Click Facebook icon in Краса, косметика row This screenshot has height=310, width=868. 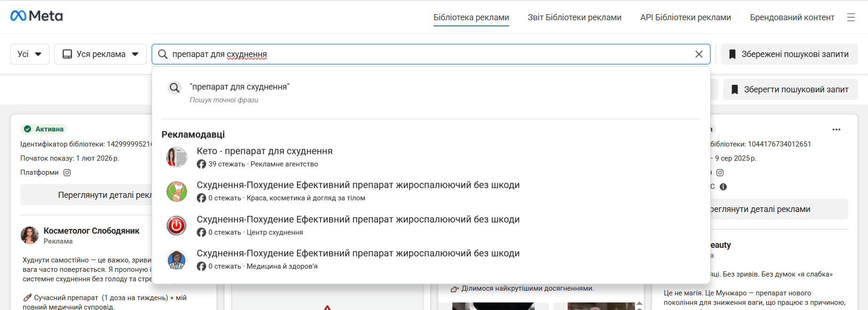click(x=201, y=198)
